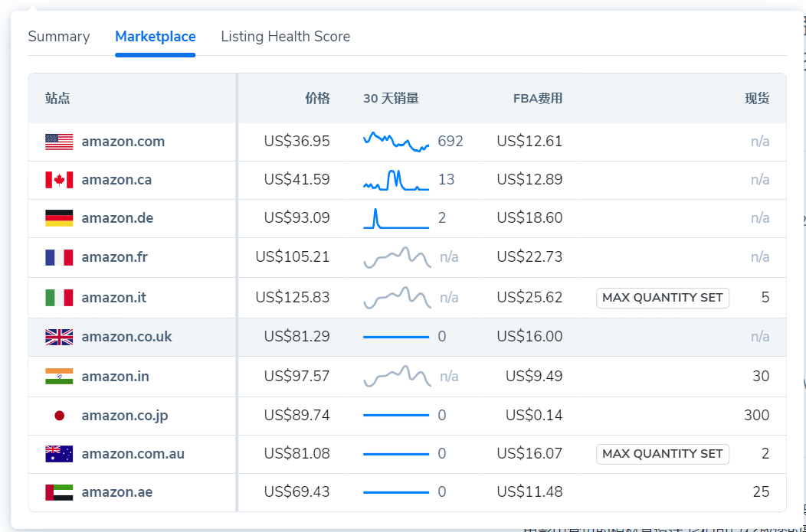Click the Canada flag icon
Viewport: 806px width, 532px height.
59,180
